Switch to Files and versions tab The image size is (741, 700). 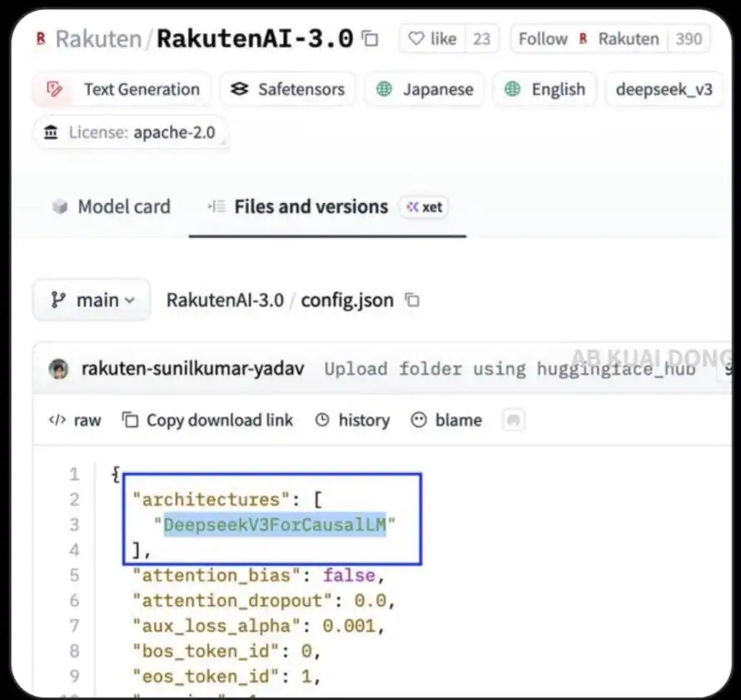click(x=311, y=207)
